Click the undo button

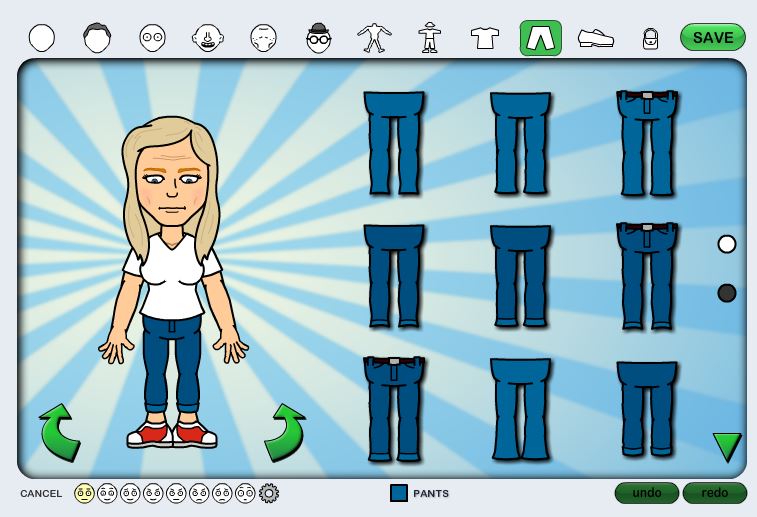647,493
